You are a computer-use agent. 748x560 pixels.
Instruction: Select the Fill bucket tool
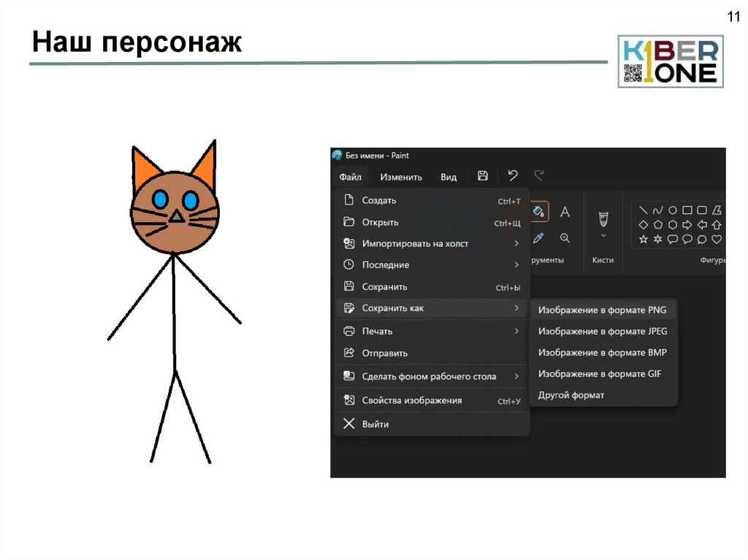tap(538, 212)
